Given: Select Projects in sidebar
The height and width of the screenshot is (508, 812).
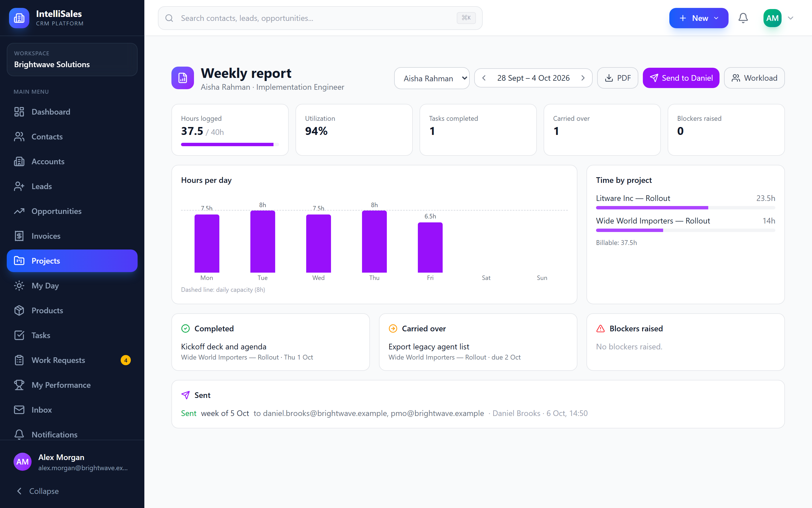Looking at the screenshot, I should tap(72, 261).
